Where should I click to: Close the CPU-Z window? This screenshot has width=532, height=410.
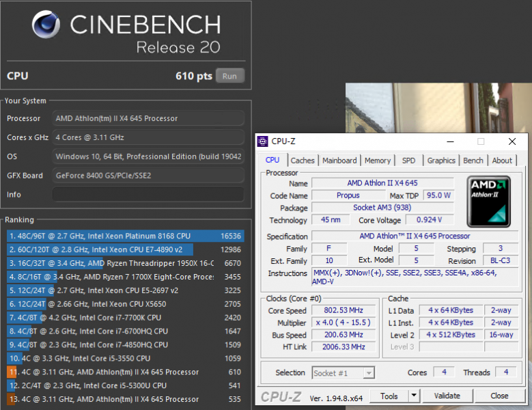point(512,141)
